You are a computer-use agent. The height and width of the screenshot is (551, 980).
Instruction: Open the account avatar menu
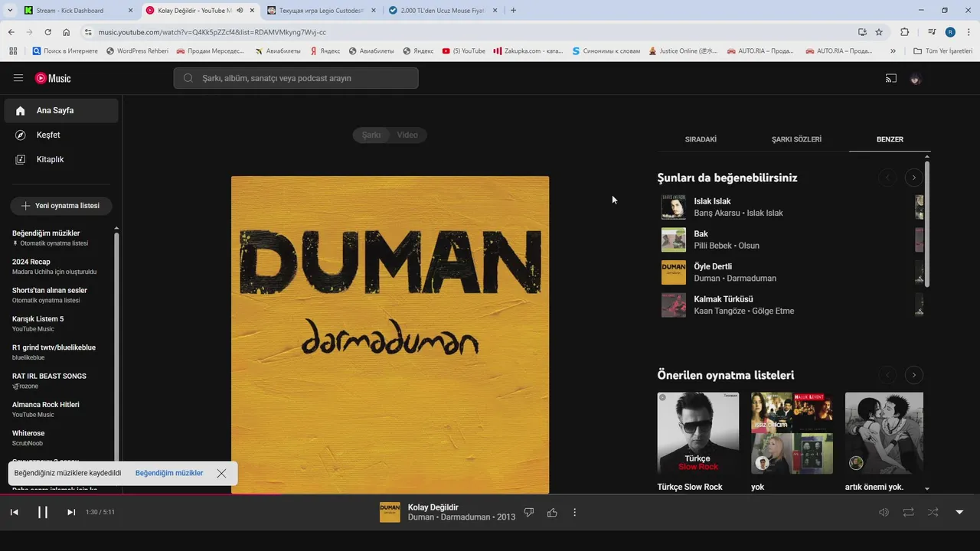(x=915, y=78)
